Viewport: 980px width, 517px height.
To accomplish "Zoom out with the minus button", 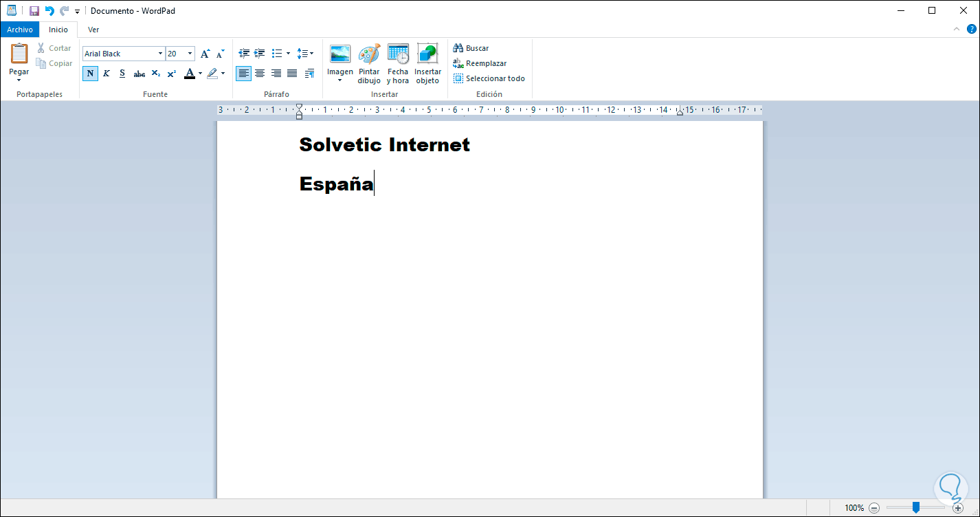I will 874,508.
